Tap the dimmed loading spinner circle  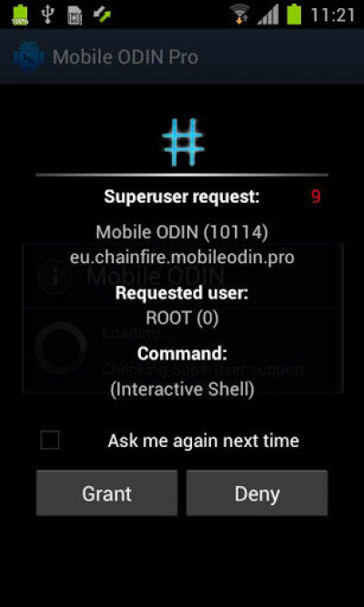tap(60, 348)
